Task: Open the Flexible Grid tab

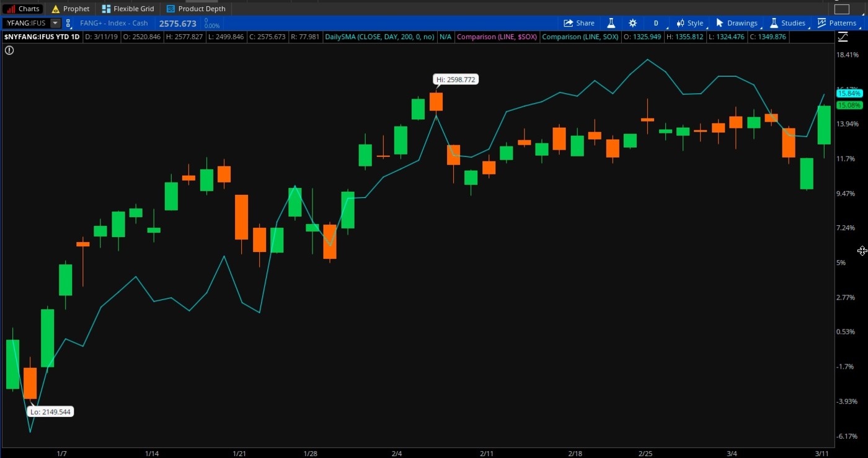Action: [128, 9]
